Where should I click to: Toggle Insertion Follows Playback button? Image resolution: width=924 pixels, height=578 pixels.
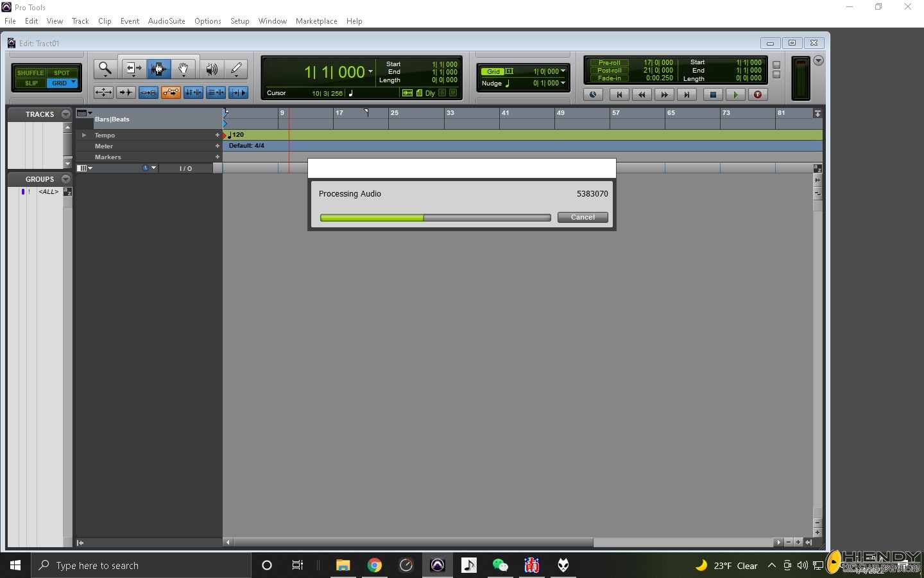[238, 92]
